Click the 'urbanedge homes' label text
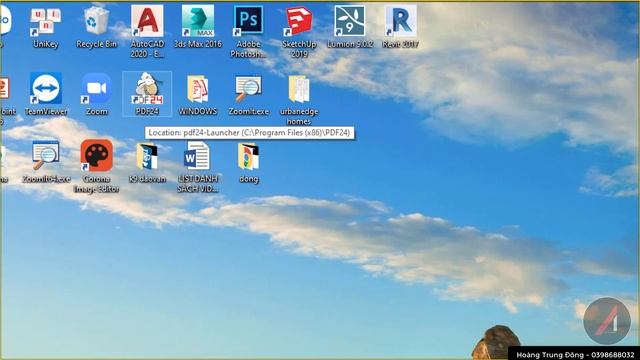 tap(299, 116)
